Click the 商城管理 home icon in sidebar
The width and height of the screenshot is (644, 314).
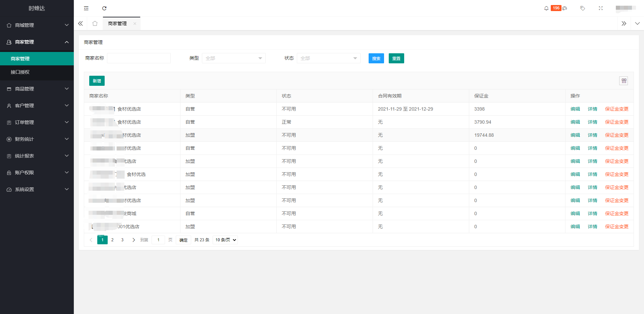coord(9,25)
